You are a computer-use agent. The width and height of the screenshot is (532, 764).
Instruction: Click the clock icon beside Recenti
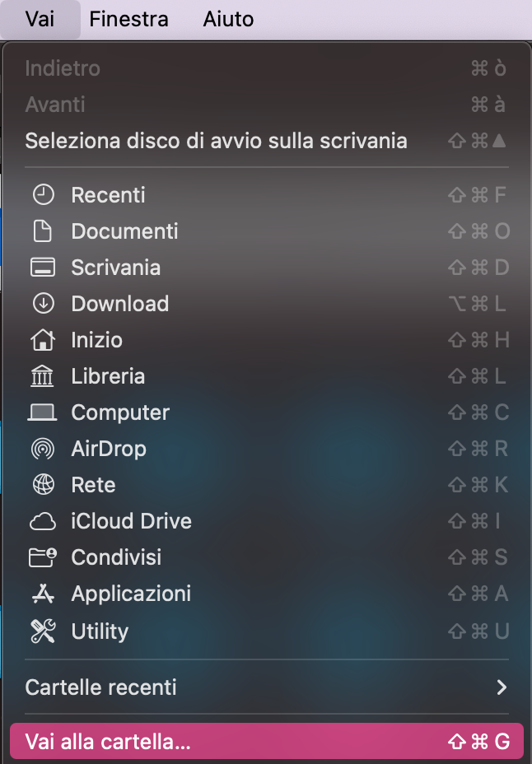(46, 194)
